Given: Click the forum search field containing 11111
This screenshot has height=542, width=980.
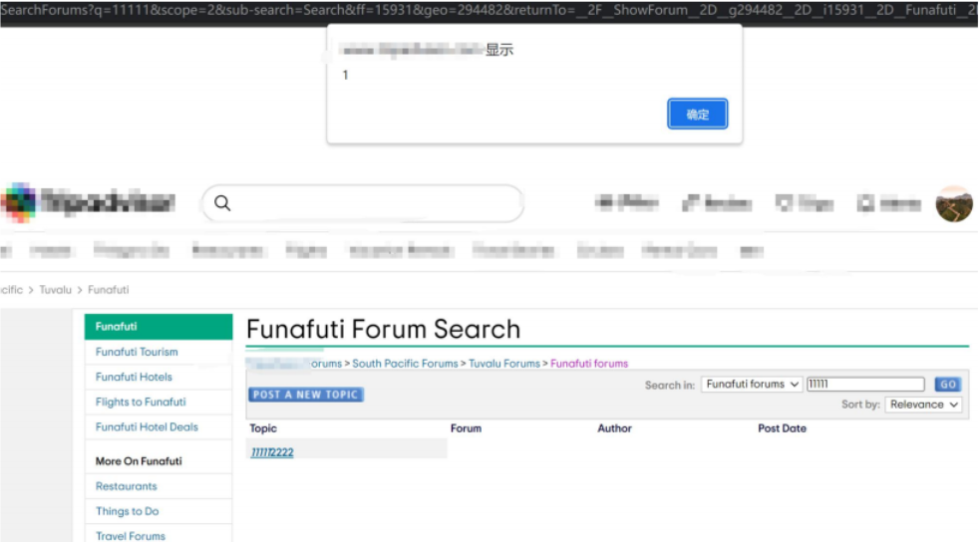Looking at the screenshot, I should (x=864, y=385).
